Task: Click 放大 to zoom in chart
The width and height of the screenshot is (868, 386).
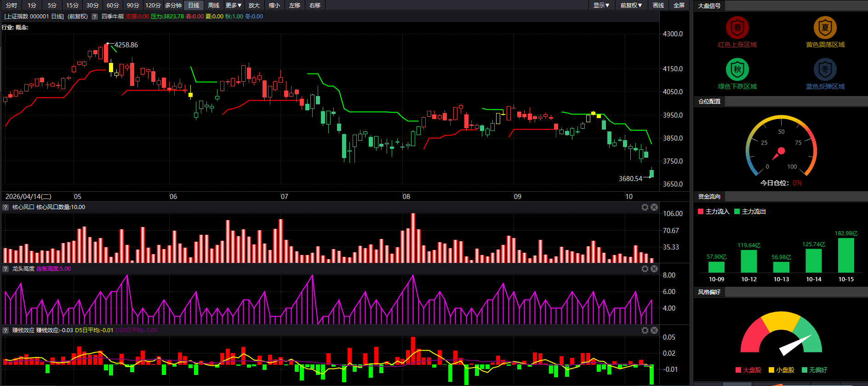Action: (x=254, y=5)
